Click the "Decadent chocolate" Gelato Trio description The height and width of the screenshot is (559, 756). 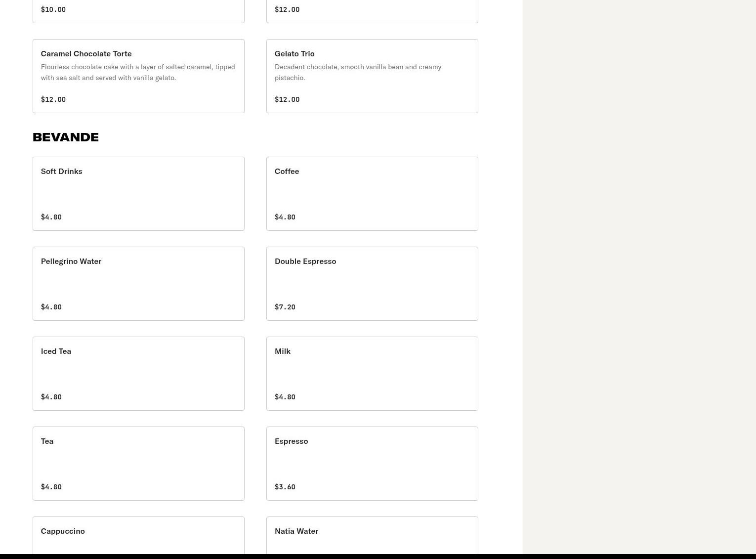tap(358, 72)
